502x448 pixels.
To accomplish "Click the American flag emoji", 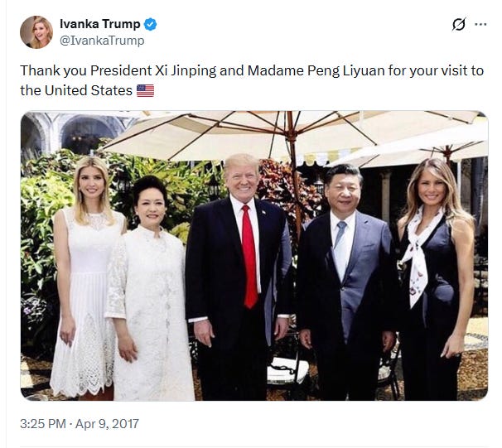I will click(x=145, y=90).
